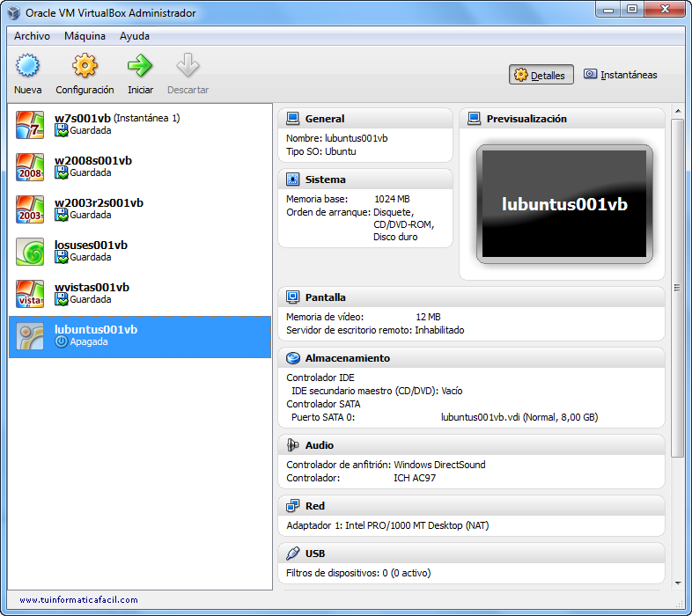Open the Máquina menu
This screenshot has height=616, width=692.
tap(85, 36)
